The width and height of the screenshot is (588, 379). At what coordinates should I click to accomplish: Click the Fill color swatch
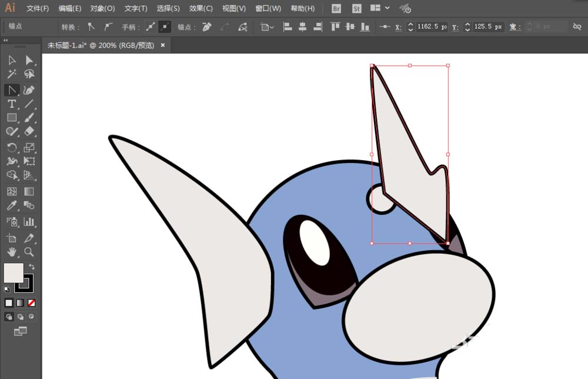coord(14,273)
